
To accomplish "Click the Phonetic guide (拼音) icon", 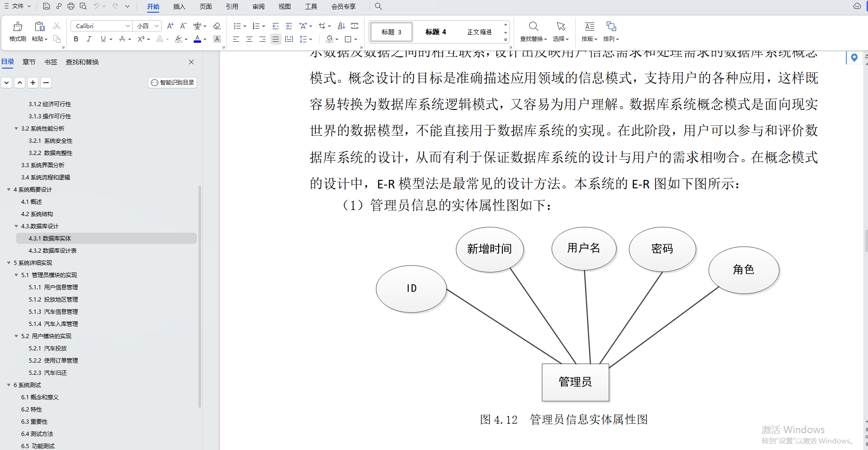I will [x=197, y=26].
